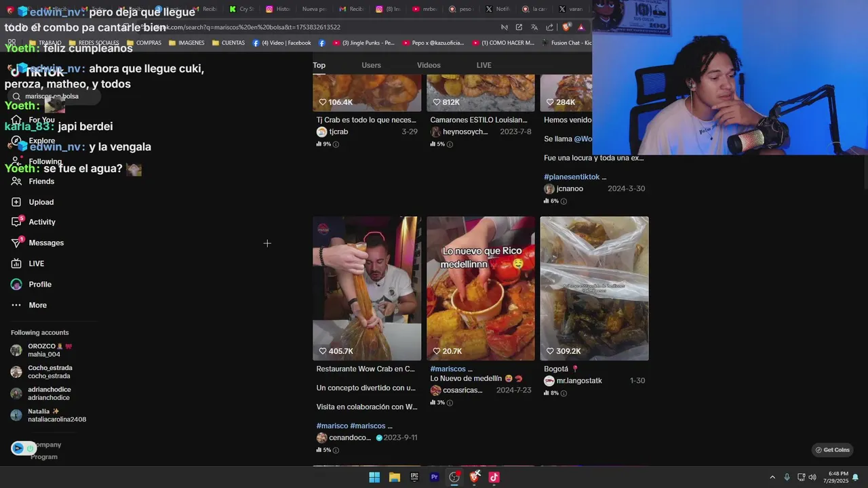Click info icon beside 9% stat on tjcrab video
Image resolution: width=868 pixels, height=488 pixels.
336,144
